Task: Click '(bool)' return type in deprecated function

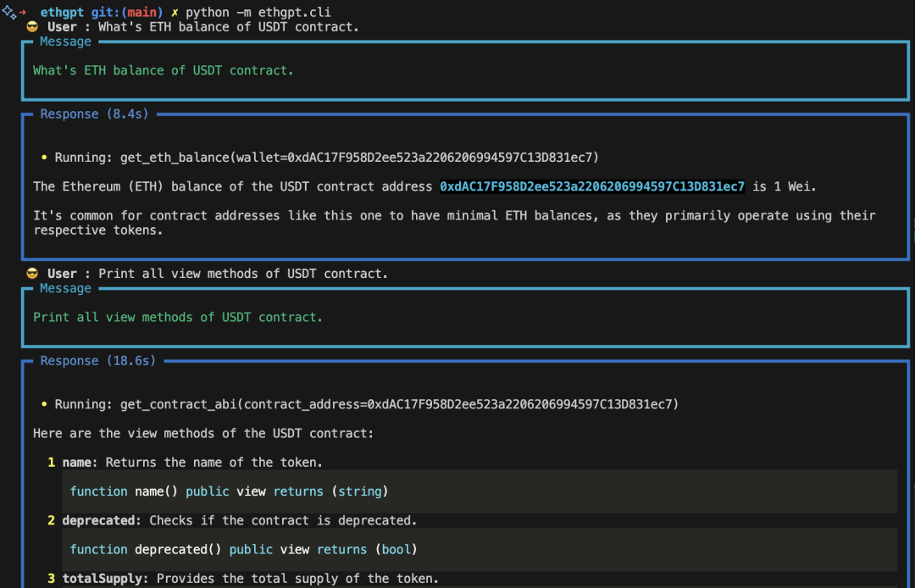Action: (396, 550)
